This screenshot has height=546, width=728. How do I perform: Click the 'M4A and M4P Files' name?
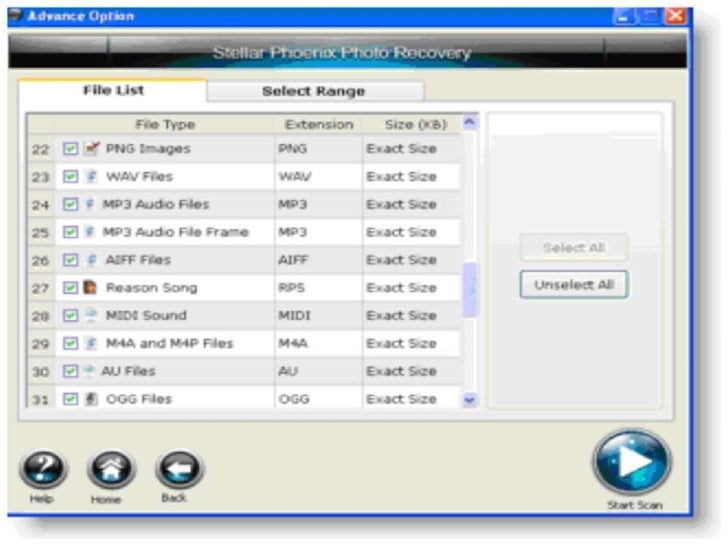coord(169,343)
